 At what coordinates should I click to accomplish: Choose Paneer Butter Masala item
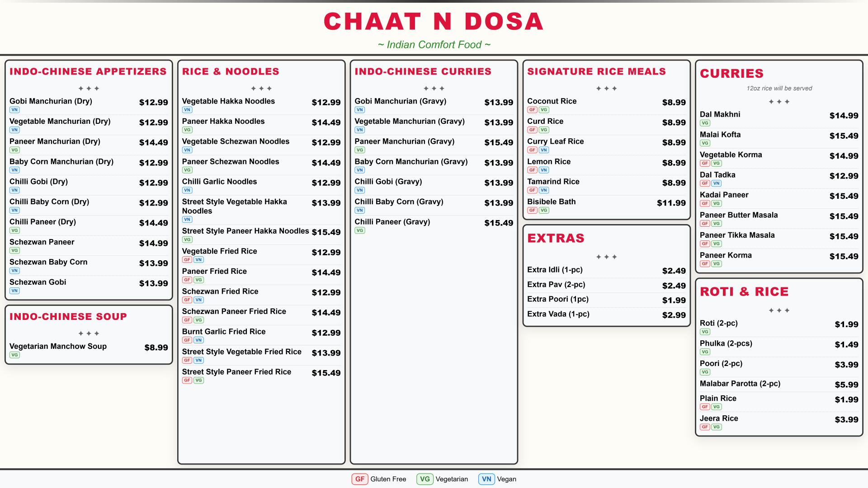click(x=738, y=215)
